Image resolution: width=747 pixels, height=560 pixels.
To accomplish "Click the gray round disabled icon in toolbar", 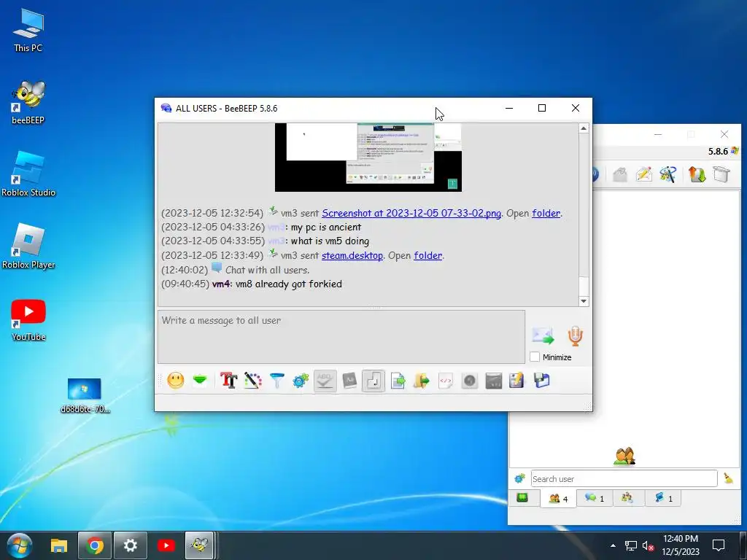I will pos(470,381).
